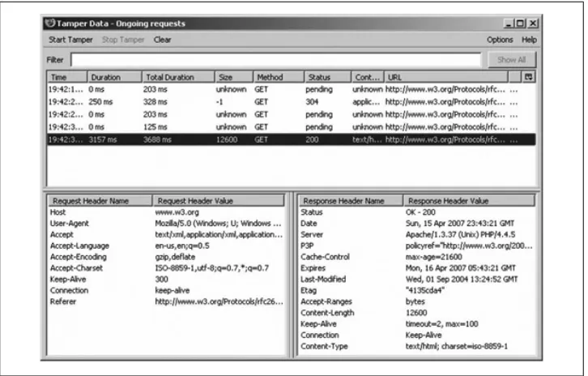
Task: Click the 12600 size cell
Action: click(x=227, y=139)
